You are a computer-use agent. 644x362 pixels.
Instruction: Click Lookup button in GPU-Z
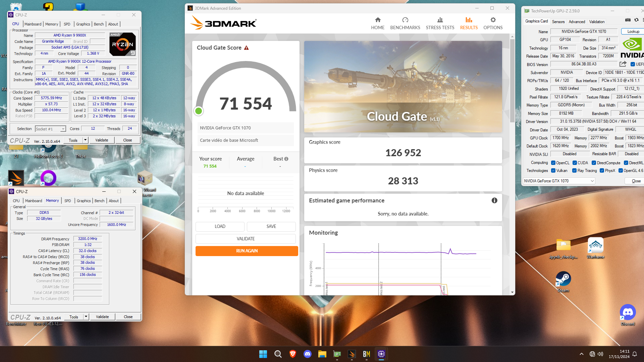click(633, 32)
